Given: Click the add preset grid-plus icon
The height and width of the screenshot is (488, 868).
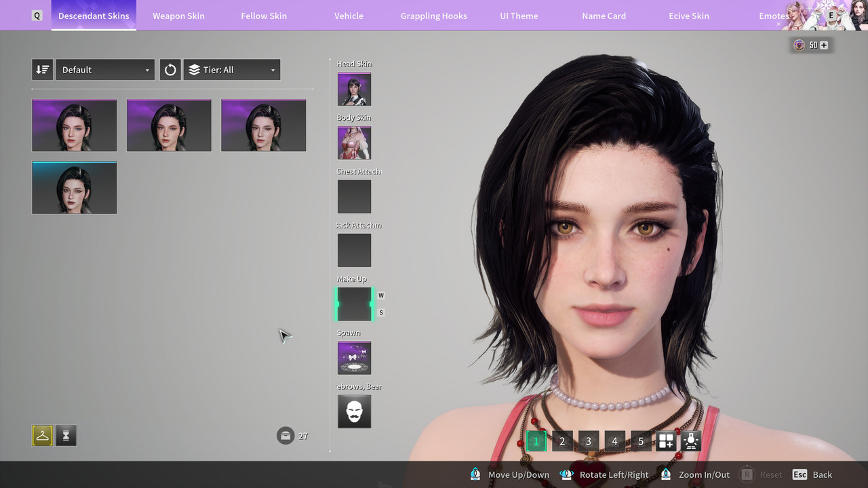Looking at the screenshot, I should coord(666,441).
